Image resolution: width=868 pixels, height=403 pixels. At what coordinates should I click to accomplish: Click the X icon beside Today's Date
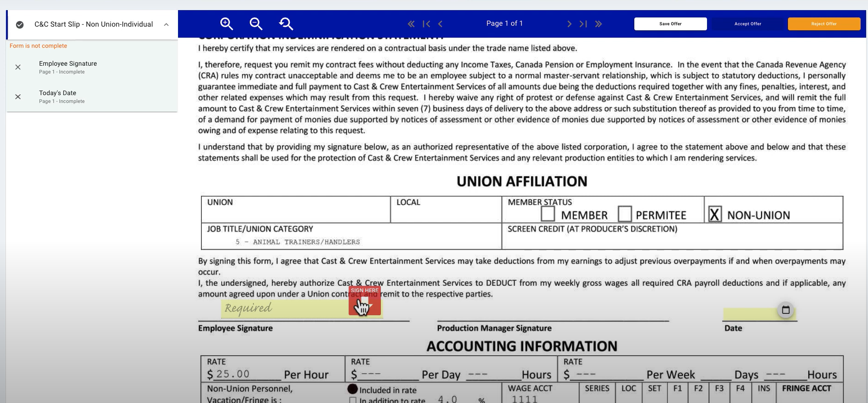[18, 96]
